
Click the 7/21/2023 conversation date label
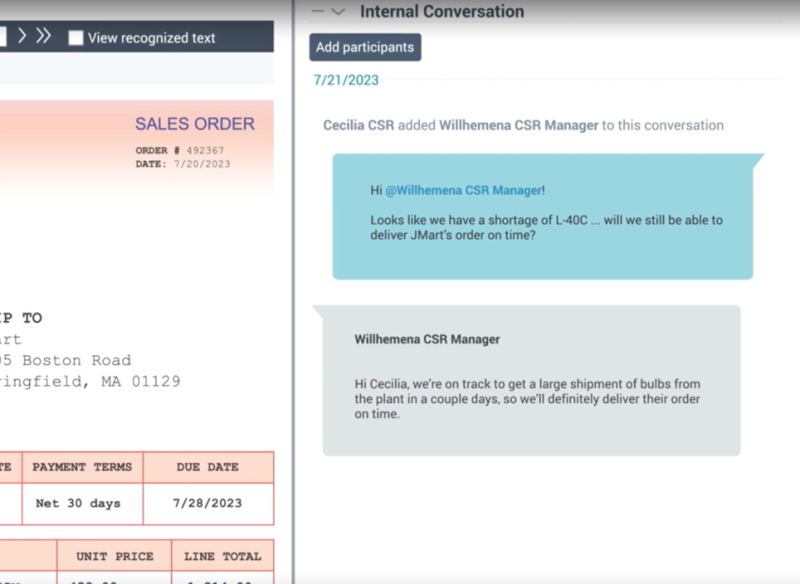coord(346,80)
